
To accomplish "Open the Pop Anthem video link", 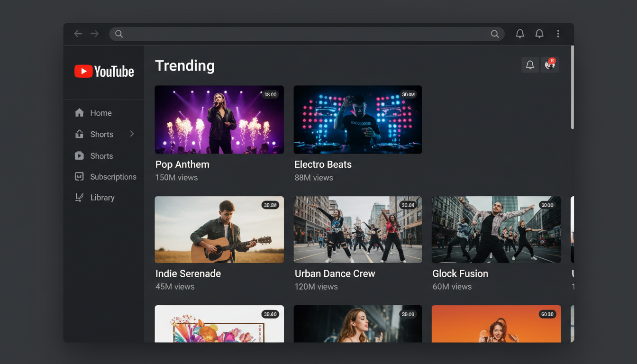I will [182, 164].
